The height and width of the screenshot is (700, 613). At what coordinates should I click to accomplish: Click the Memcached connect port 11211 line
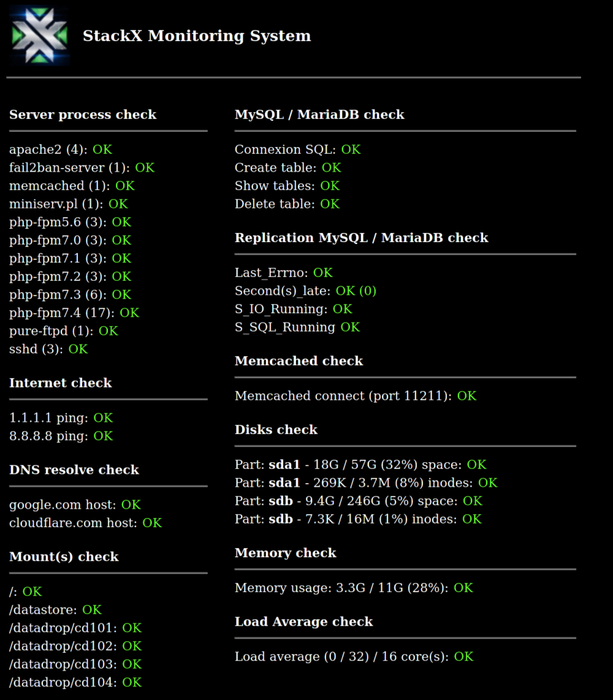[x=355, y=396]
